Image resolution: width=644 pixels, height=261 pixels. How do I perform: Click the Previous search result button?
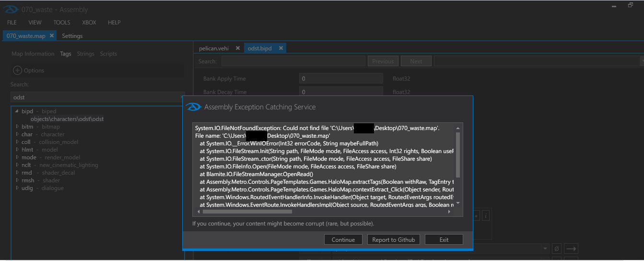click(383, 61)
